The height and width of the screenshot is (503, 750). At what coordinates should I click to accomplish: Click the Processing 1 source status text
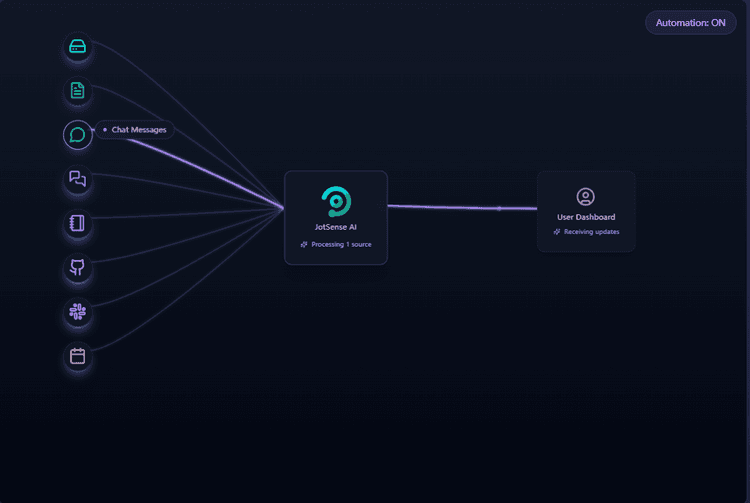[341, 244]
